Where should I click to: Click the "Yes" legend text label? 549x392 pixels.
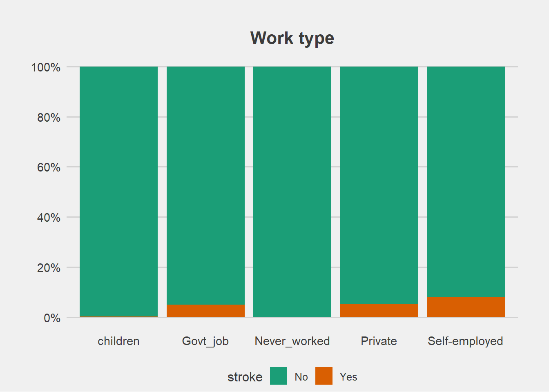coord(348,377)
